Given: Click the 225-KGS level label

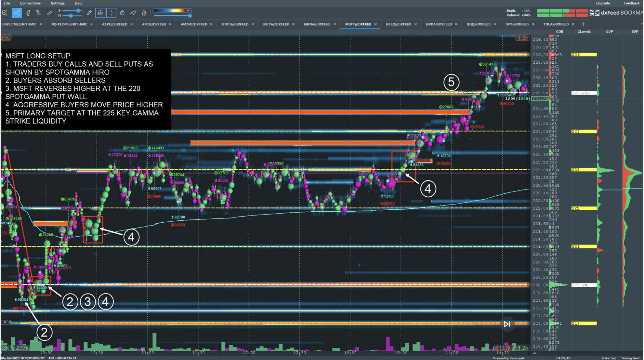Looking at the screenshot, I should (584, 93).
